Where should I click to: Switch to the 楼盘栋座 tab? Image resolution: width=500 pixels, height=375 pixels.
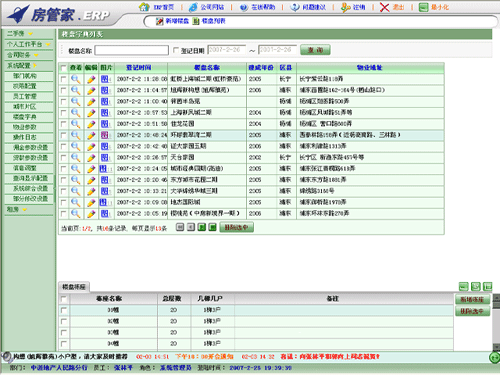click(x=74, y=287)
